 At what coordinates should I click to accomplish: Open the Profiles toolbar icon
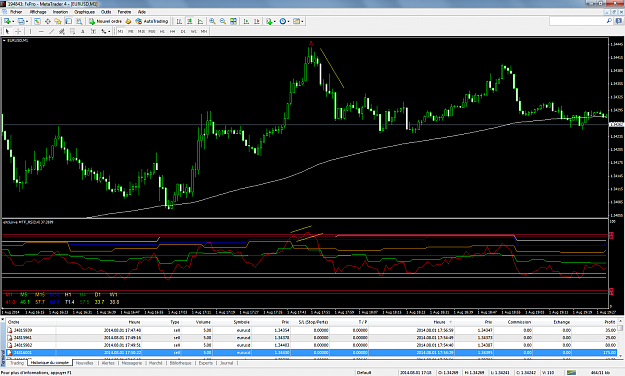tap(20, 21)
